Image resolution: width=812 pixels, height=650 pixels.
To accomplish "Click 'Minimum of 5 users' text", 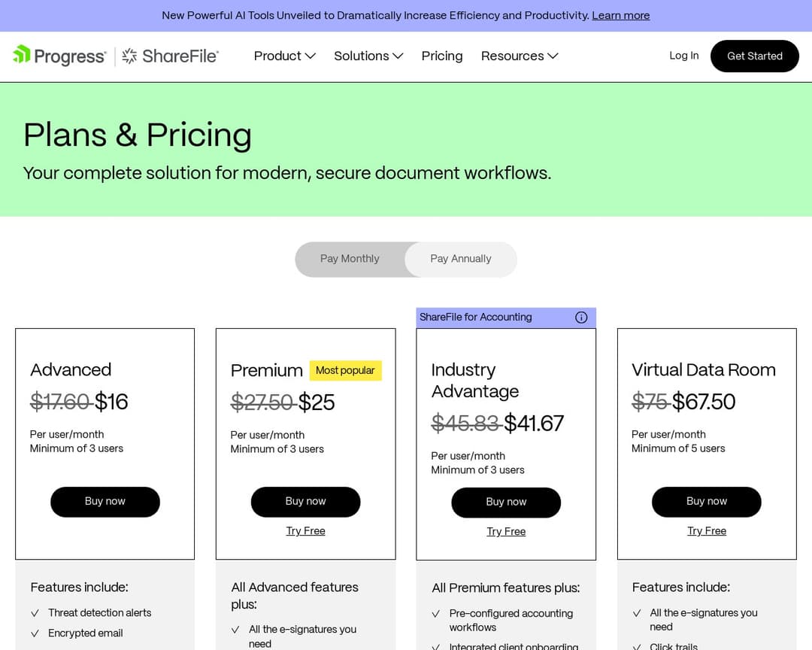I will pos(678,448).
